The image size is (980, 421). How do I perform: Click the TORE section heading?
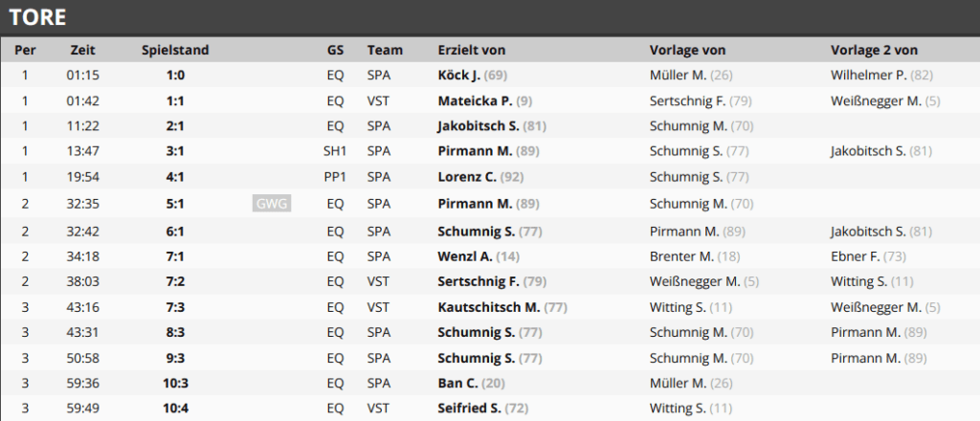tap(37, 17)
